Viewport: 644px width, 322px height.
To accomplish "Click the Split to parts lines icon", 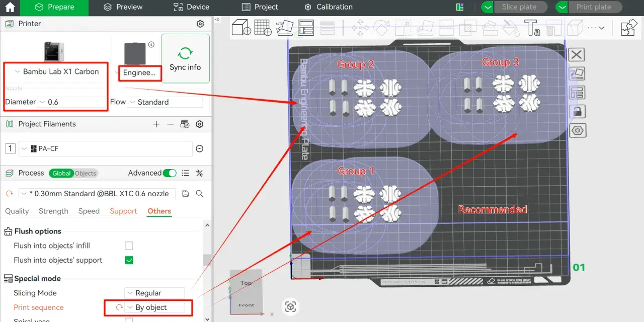I will tap(328, 28).
